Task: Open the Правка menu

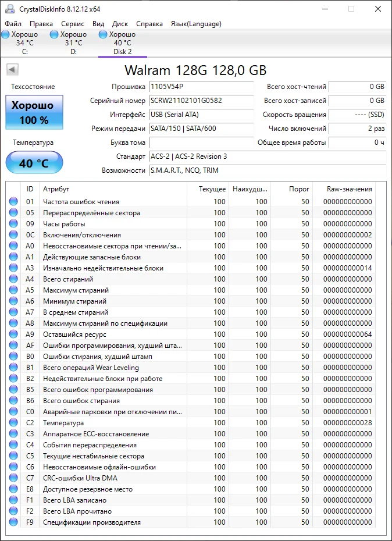Action: (41, 24)
